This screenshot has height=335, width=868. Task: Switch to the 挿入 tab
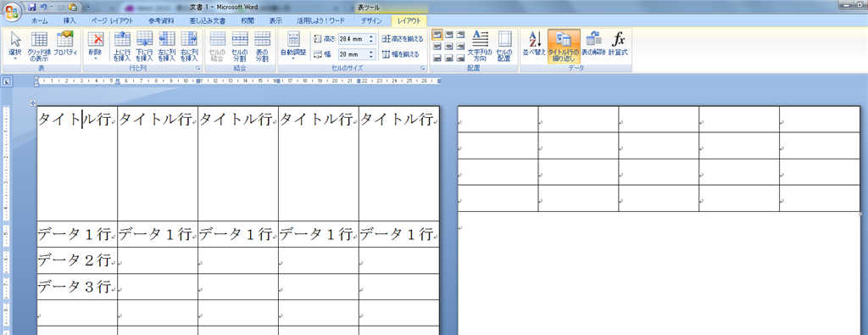(70, 21)
